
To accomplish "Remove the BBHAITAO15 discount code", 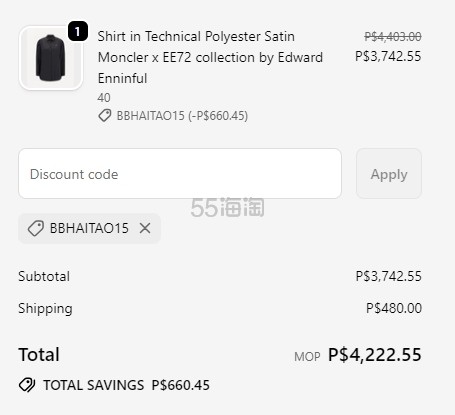I will click(x=145, y=228).
